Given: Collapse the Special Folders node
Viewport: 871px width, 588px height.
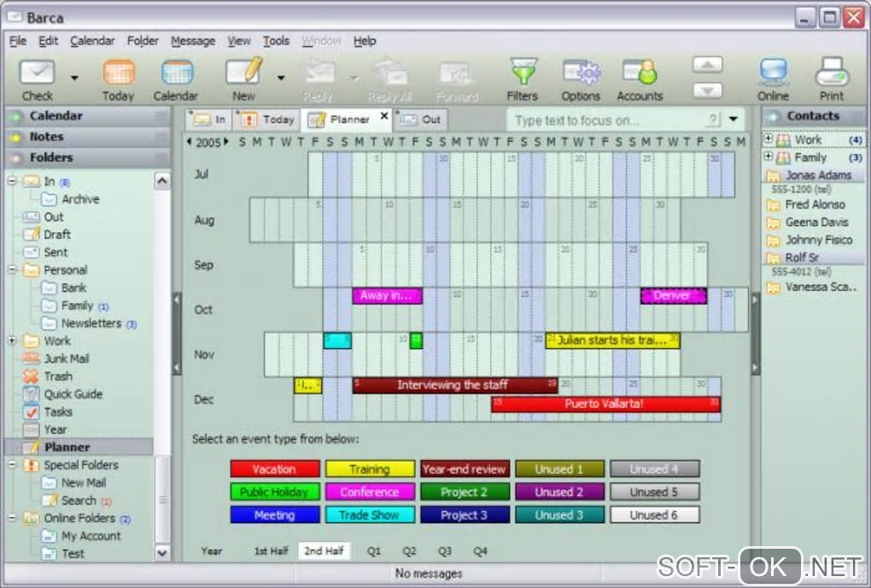Looking at the screenshot, I should 12,465.
